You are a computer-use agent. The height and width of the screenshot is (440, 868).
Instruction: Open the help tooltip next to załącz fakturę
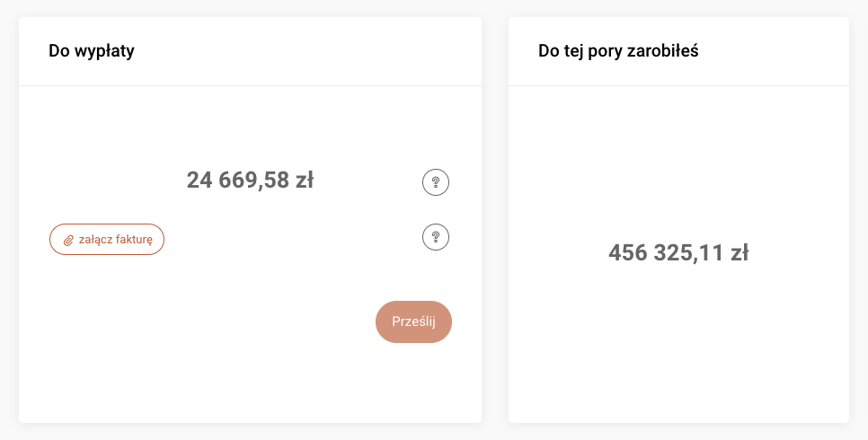(436, 238)
